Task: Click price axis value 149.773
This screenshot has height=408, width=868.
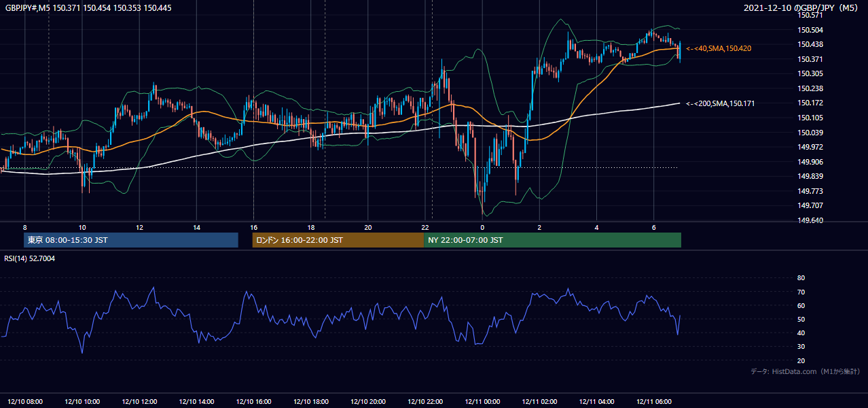Action: coord(810,191)
